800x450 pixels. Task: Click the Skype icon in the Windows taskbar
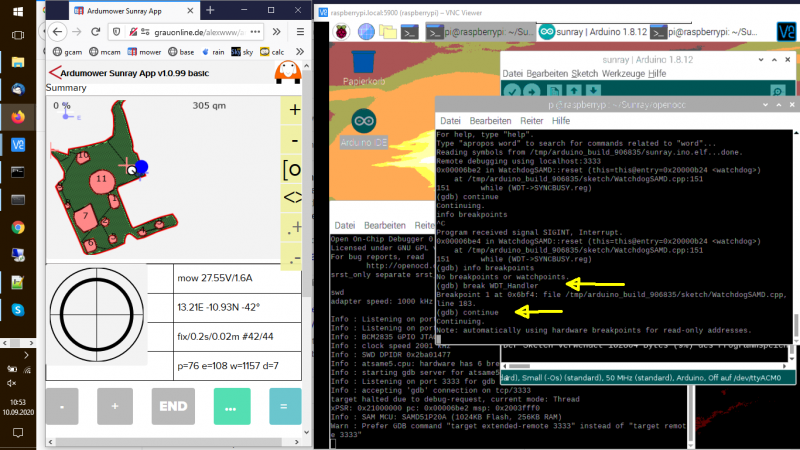[x=18, y=310]
